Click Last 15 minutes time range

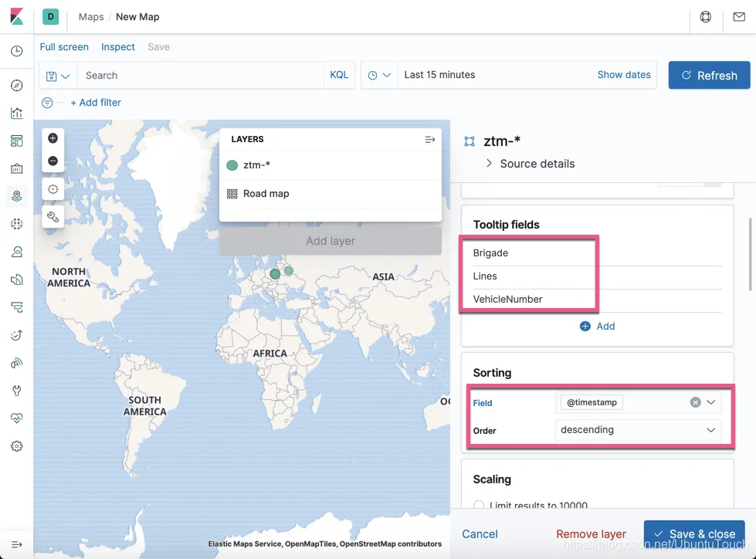[439, 75]
